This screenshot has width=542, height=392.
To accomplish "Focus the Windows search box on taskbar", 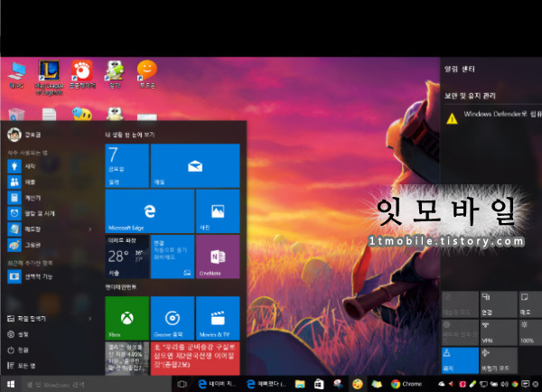I will click(98, 384).
